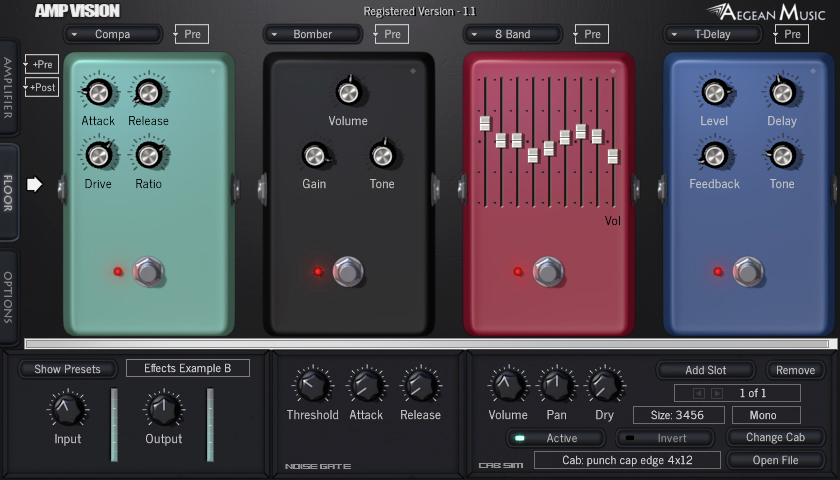Click the Cab Sim Dry knob

coord(604,385)
